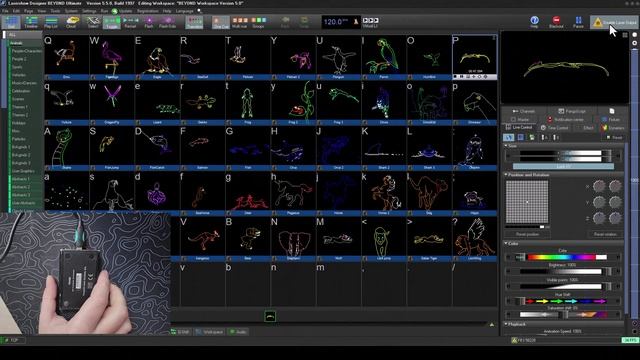Click the warning icon in status bar
This screenshot has height=360, width=640.
514,340
